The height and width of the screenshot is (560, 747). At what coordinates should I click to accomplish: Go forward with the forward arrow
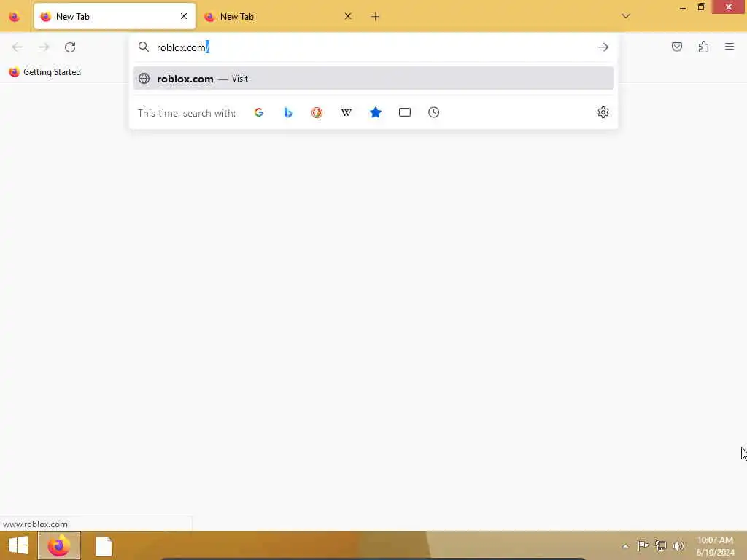pyautogui.click(x=44, y=47)
